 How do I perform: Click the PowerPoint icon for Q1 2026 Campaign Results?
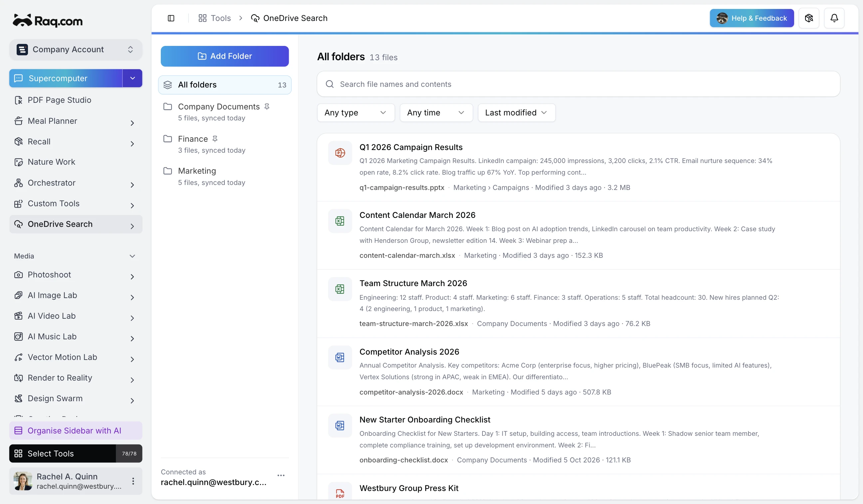340,153
